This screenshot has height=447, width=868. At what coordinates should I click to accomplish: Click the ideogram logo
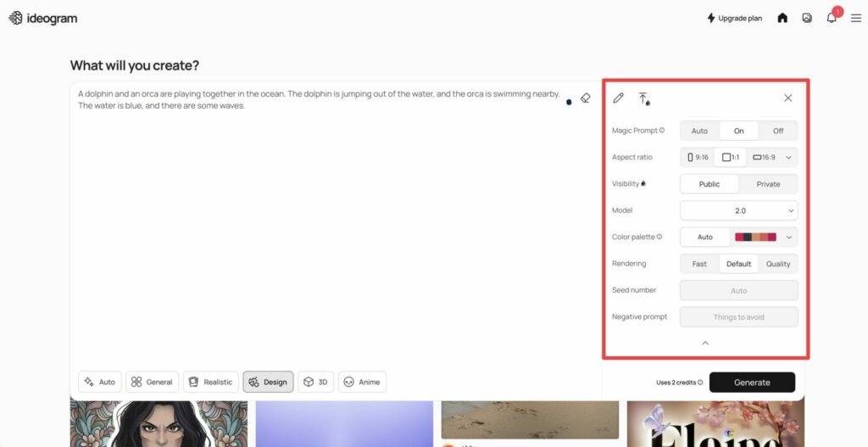click(x=43, y=19)
